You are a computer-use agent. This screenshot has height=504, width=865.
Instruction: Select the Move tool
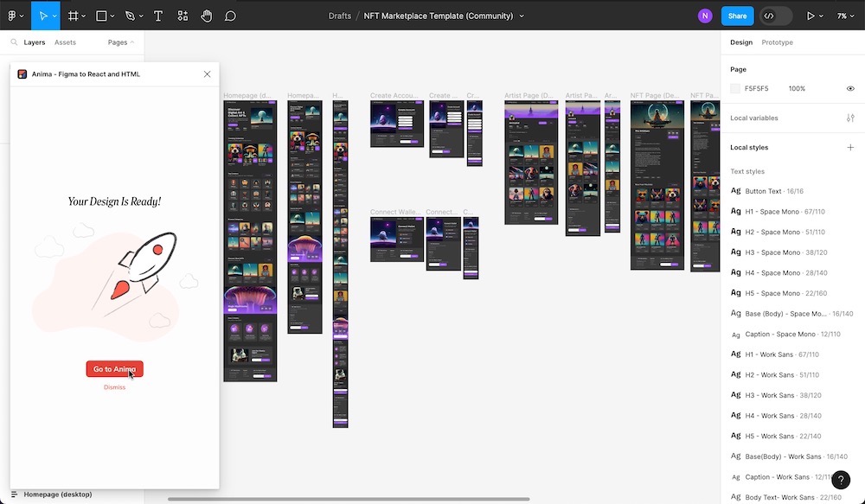point(43,16)
